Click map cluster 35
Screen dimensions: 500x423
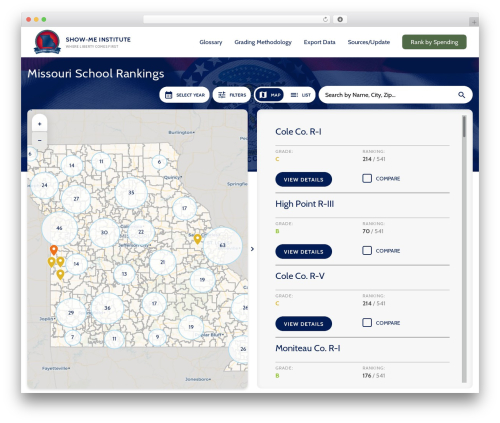pos(131,193)
